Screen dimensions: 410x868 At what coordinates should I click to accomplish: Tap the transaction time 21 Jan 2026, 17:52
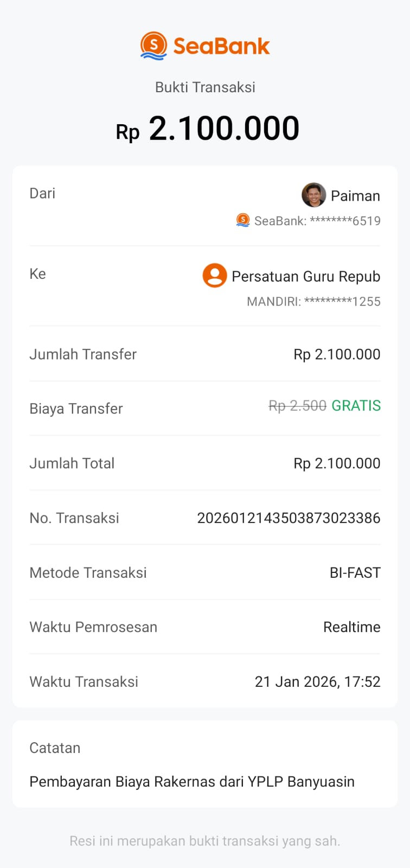point(317,682)
